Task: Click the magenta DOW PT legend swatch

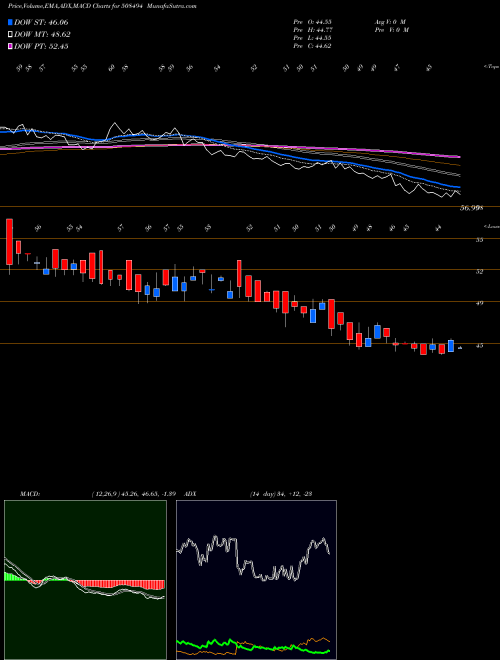Action: (x=11, y=46)
